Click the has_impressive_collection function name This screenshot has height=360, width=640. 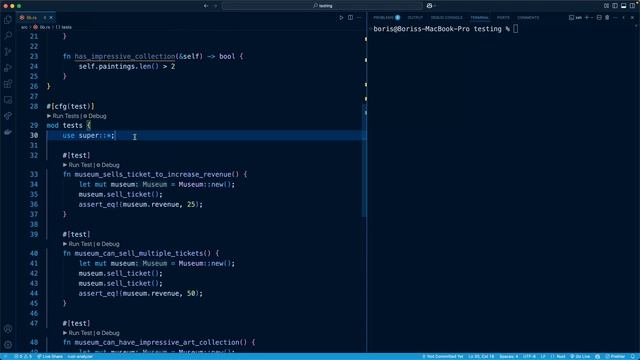point(124,56)
